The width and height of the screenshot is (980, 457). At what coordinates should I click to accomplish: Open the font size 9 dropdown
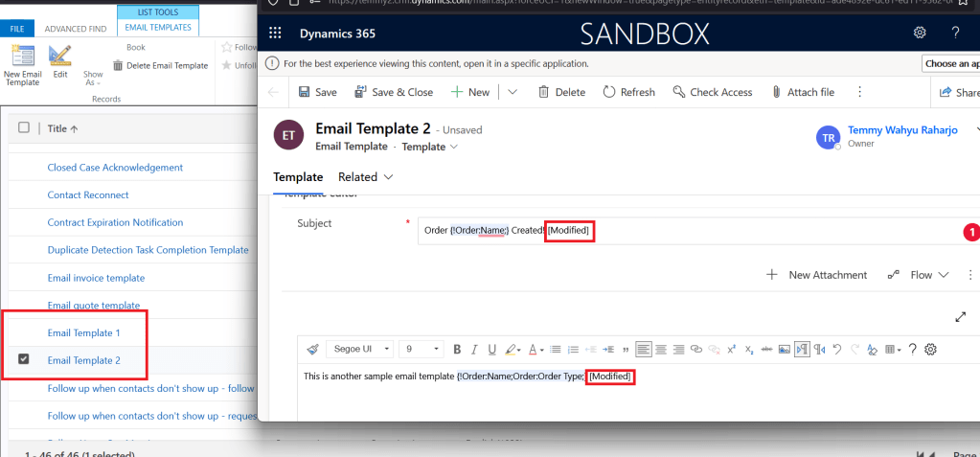tap(422, 349)
